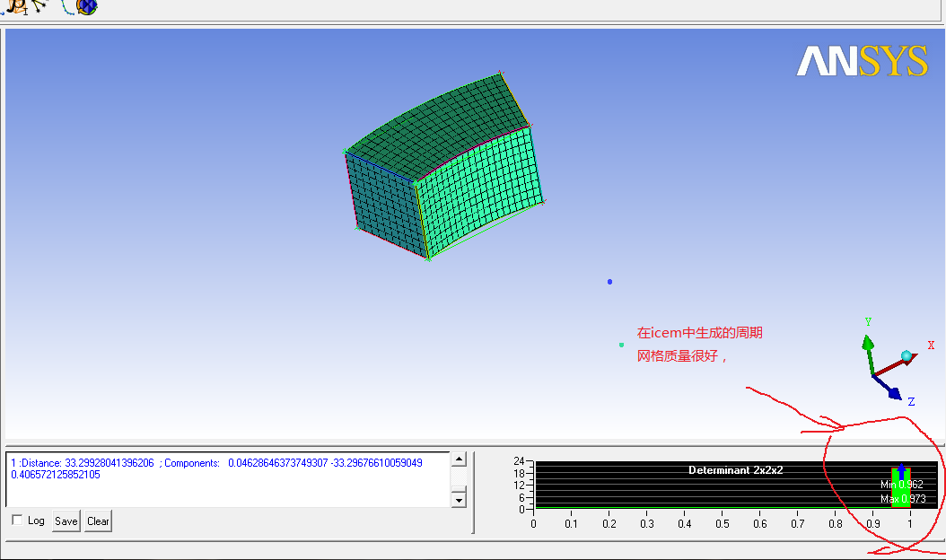Click the Determinant 2x2x2 histogram title

click(x=735, y=470)
